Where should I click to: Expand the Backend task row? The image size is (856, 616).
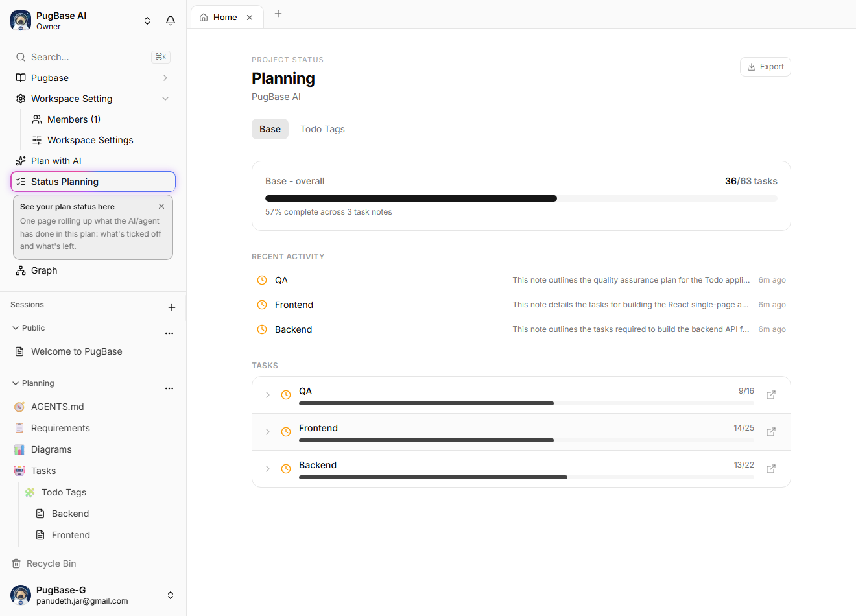point(268,469)
